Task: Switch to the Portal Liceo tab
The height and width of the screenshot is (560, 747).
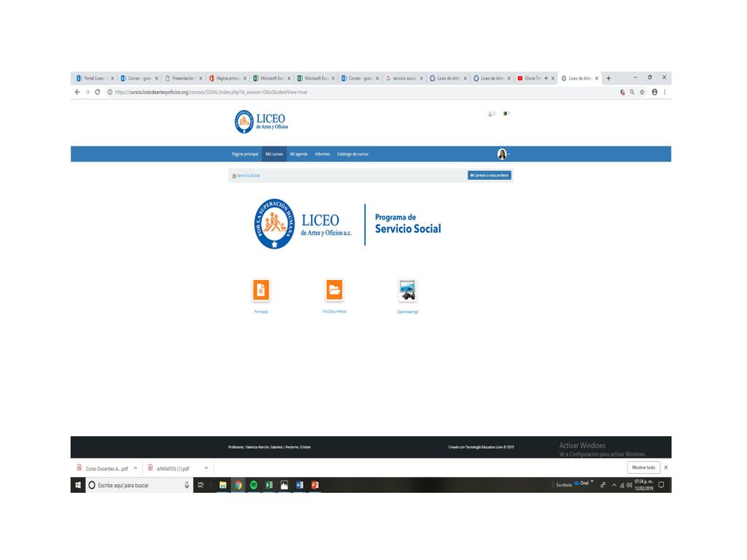Action: (94, 78)
